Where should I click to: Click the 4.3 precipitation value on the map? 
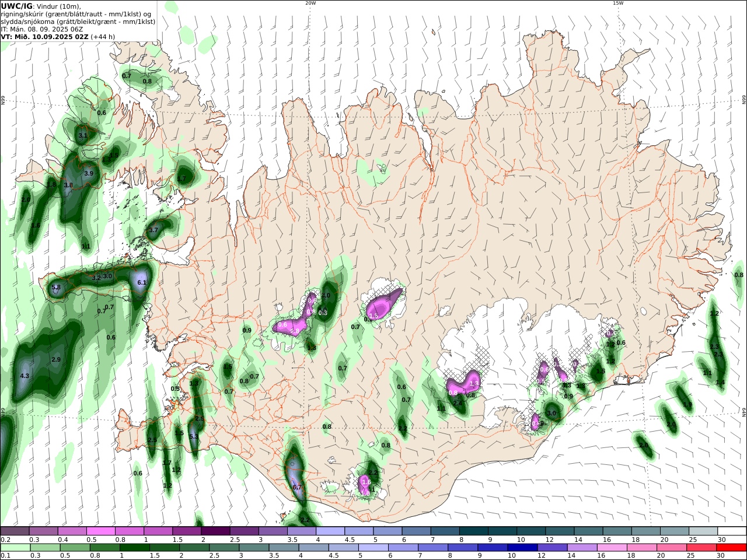25,376
